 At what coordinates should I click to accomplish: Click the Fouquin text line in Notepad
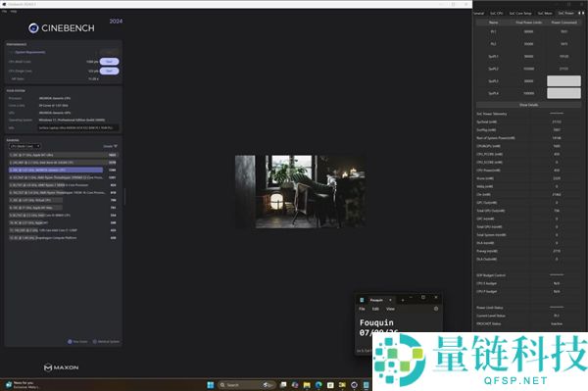[x=376, y=322]
